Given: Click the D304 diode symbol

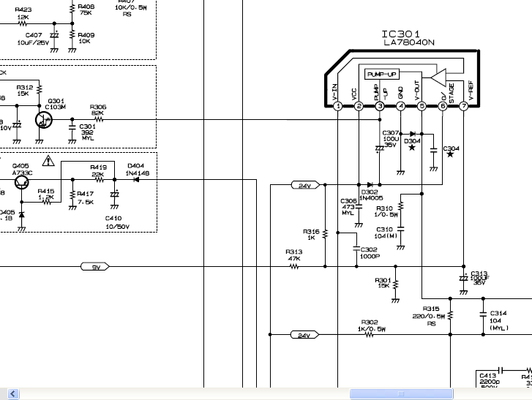Looking at the screenshot, I should click(x=413, y=134).
